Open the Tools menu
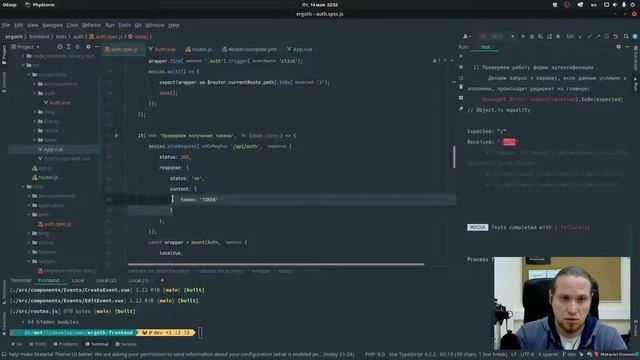 pyautogui.click(x=124, y=25)
